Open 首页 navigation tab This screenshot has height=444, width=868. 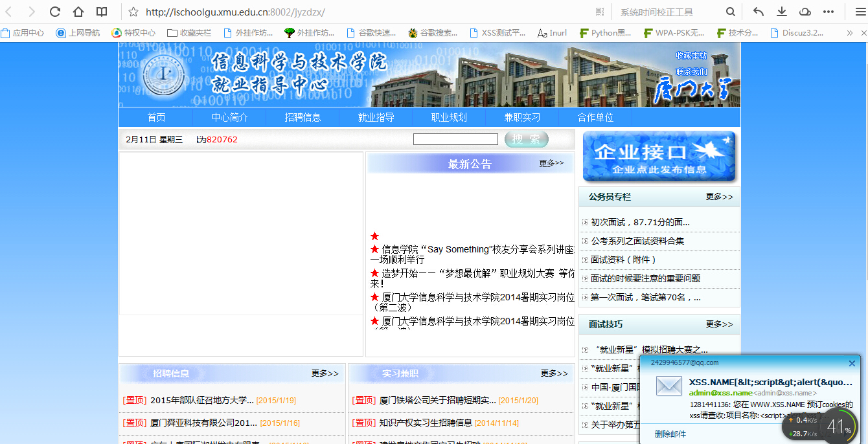pos(156,117)
